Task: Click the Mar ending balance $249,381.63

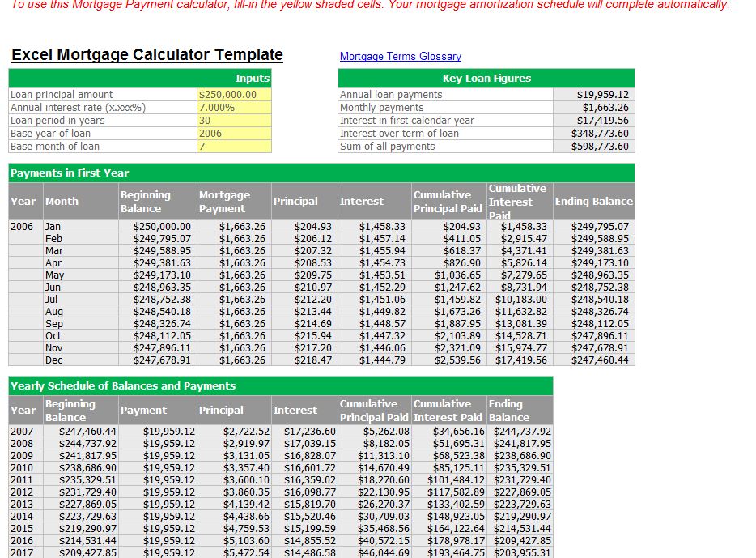Action: point(594,251)
